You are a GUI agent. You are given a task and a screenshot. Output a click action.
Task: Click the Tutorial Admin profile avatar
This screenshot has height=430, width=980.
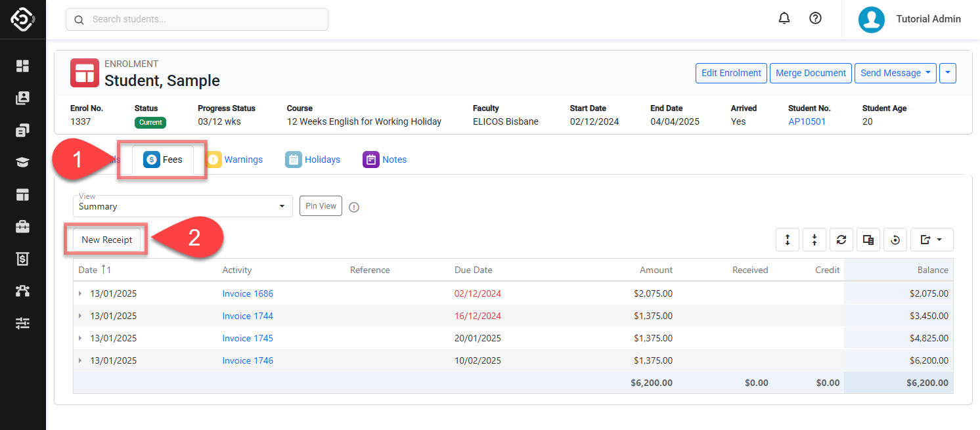(872, 20)
